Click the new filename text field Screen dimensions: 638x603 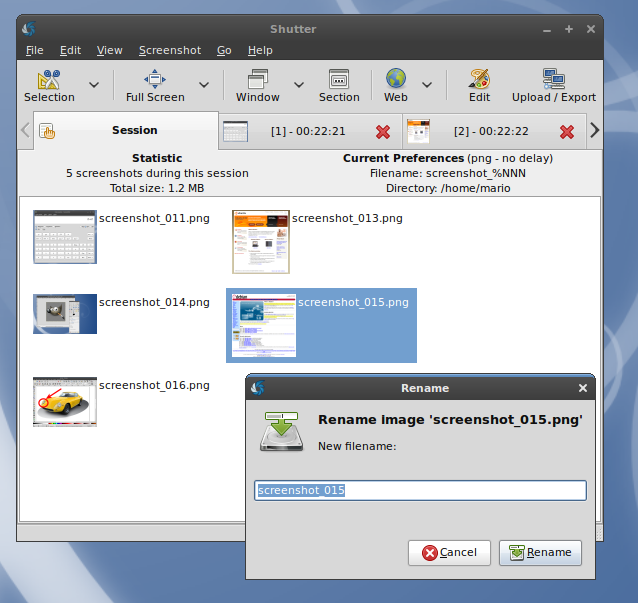(420, 490)
